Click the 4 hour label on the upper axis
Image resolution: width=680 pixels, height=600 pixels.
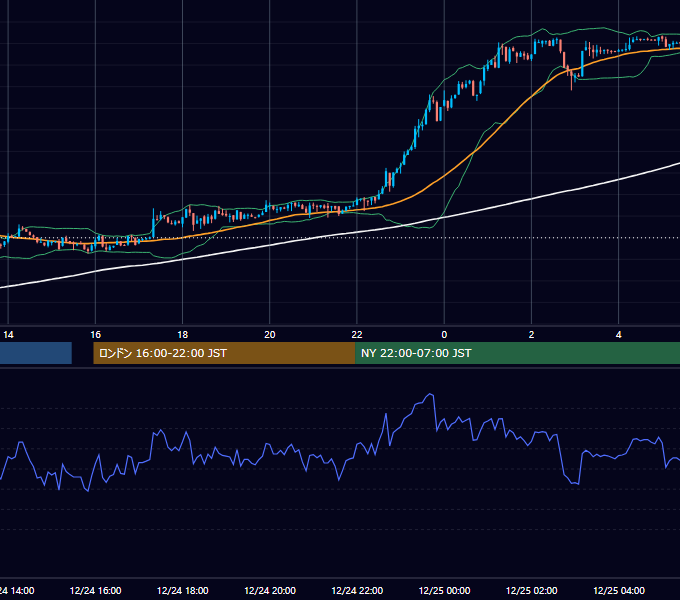click(x=618, y=335)
